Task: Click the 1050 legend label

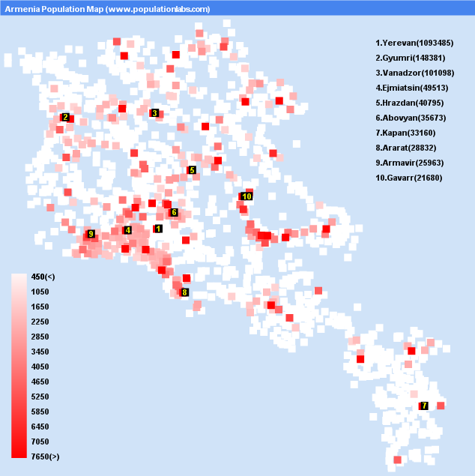Action: click(40, 292)
